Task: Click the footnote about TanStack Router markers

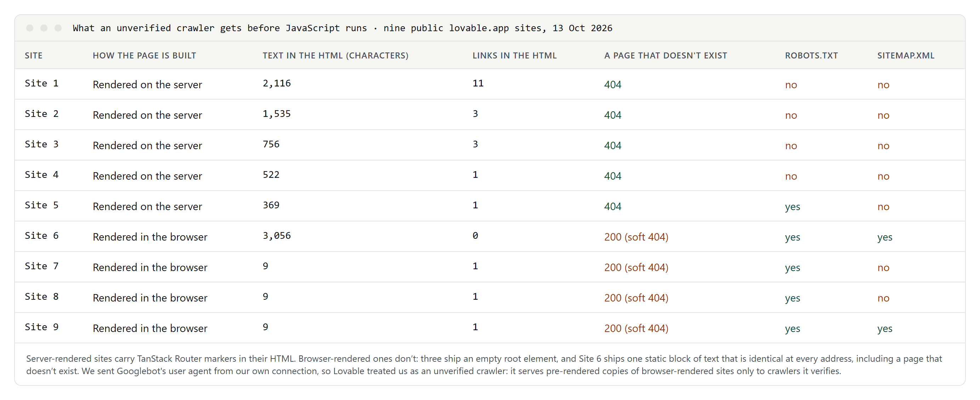Action: tap(484, 365)
